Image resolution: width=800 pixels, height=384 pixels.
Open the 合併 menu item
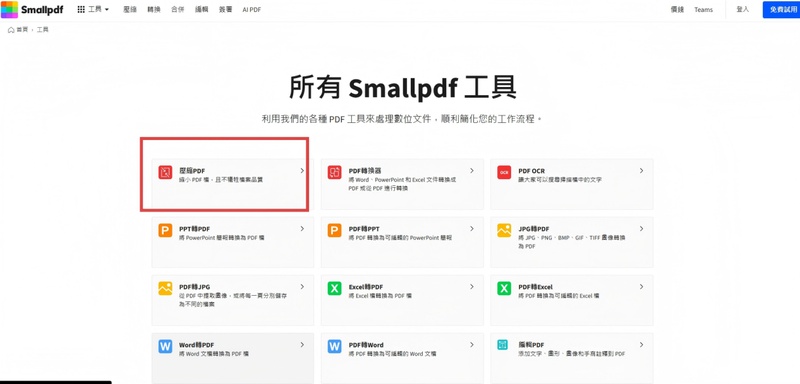pos(178,10)
